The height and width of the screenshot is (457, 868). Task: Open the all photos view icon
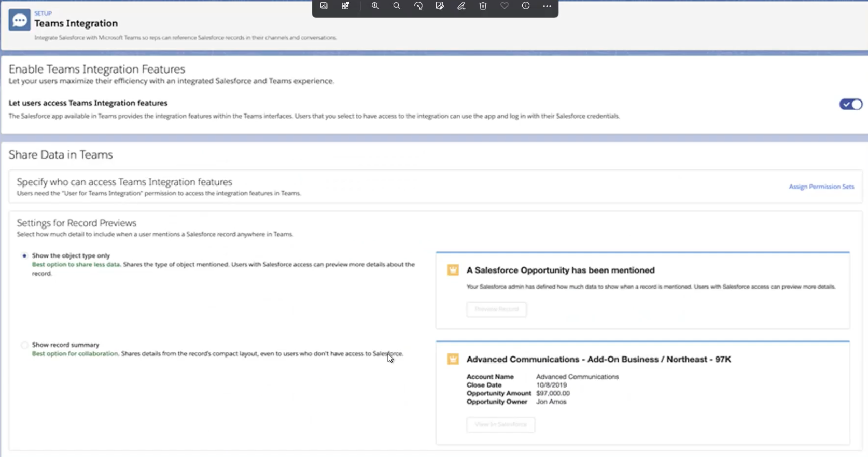(324, 6)
